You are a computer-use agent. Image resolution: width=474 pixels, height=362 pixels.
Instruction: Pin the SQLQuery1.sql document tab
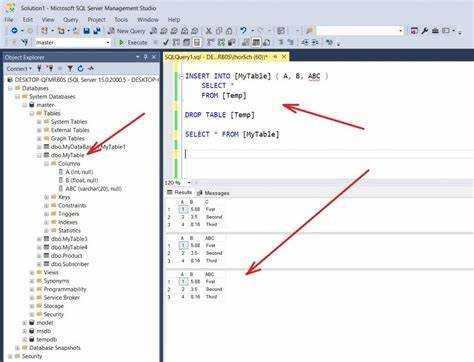[x=275, y=57]
